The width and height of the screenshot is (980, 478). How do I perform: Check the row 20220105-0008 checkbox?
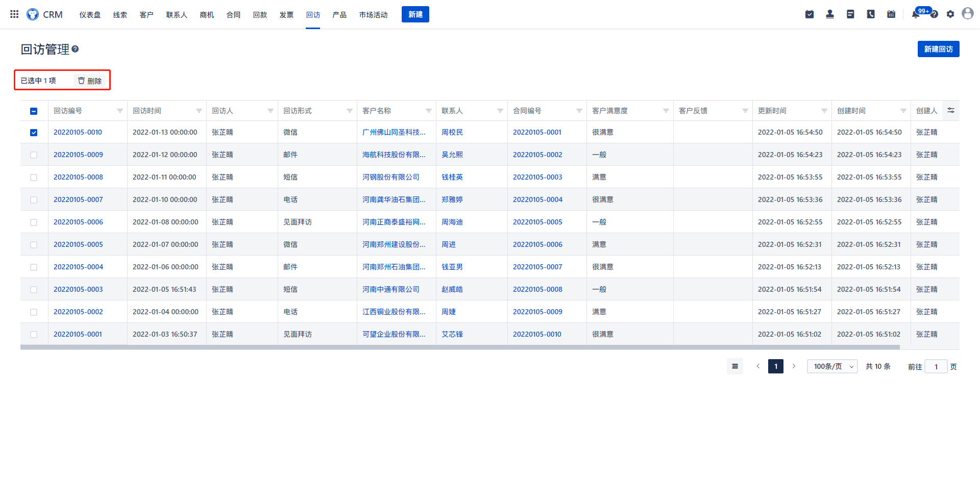(x=34, y=177)
